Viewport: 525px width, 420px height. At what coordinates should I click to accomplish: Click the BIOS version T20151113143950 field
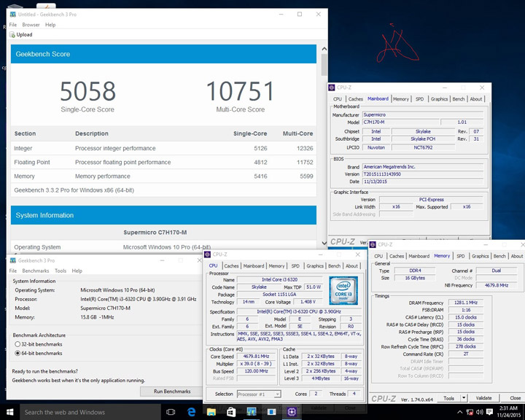tap(423, 174)
